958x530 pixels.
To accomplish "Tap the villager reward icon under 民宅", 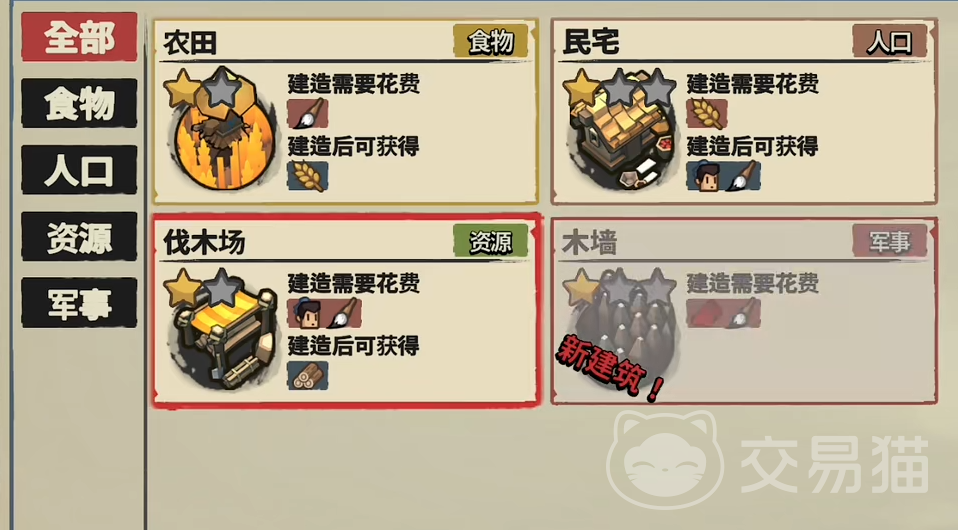I will pyautogui.click(x=706, y=177).
